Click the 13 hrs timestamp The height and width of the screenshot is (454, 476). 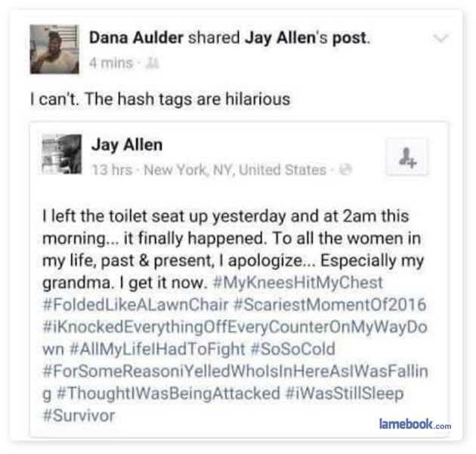pos(112,170)
